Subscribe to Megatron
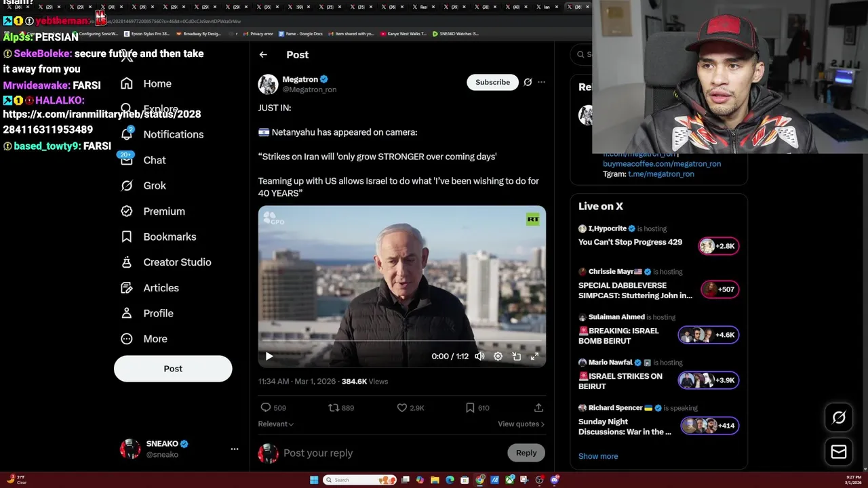Image resolution: width=868 pixels, height=488 pixels. point(492,82)
